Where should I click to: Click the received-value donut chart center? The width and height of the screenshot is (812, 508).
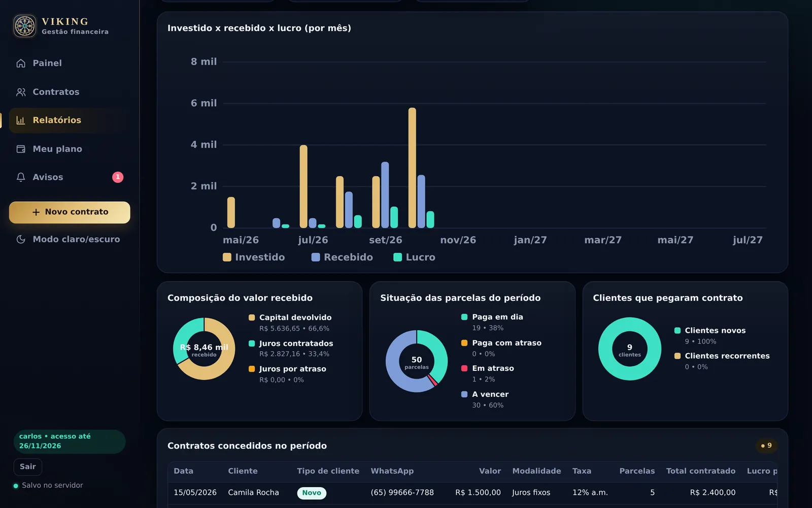(204, 348)
